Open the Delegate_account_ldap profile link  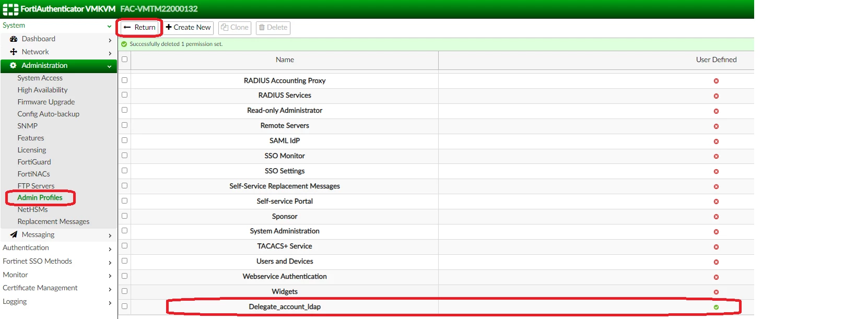point(285,307)
